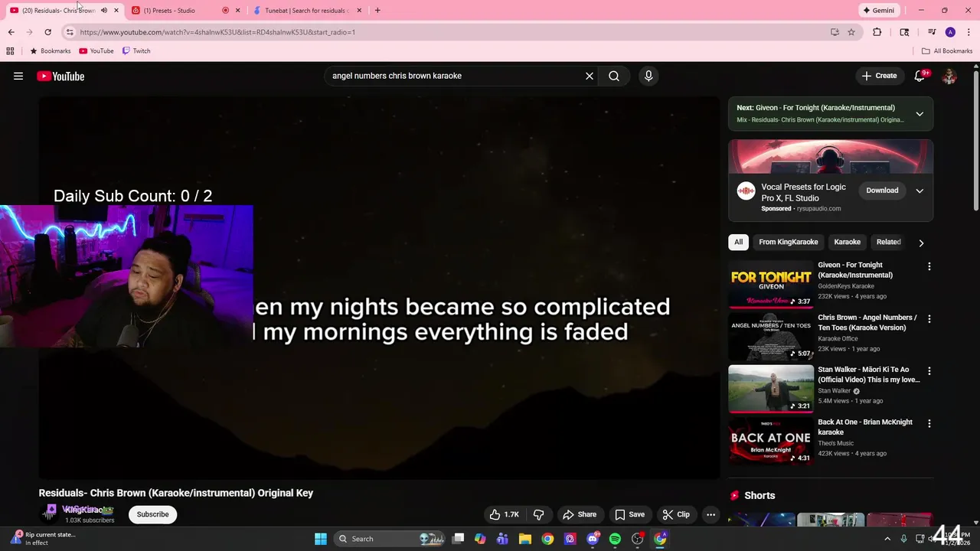Viewport: 980px width, 551px height.
Task: Open options for Angel Numbers karaoke video
Action: [x=929, y=318]
